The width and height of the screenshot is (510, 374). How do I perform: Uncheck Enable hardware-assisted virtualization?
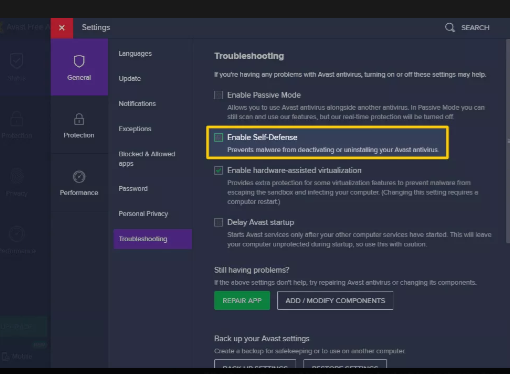[x=218, y=170]
